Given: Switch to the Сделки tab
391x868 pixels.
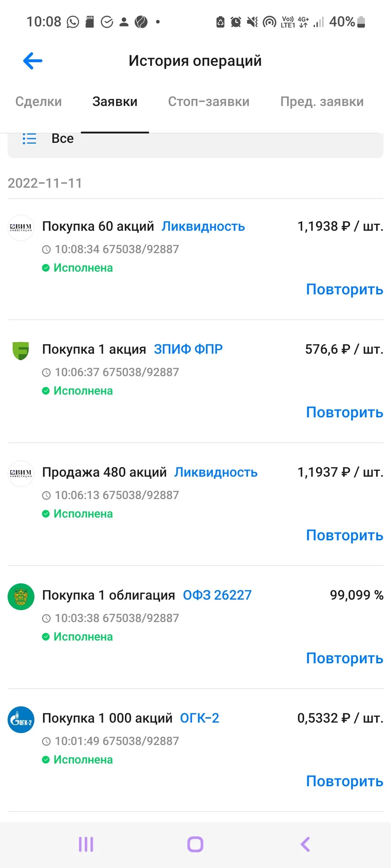Looking at the screenshot, I should (x=38, y=102).
